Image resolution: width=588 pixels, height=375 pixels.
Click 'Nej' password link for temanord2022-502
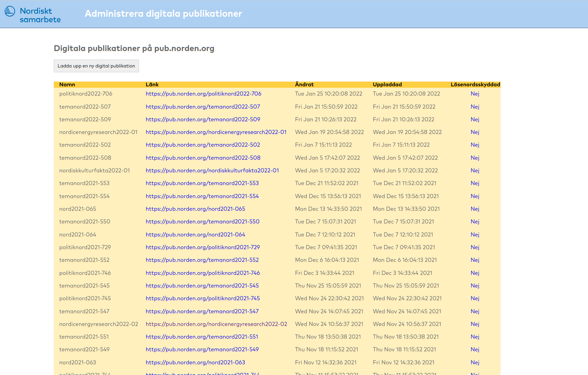pos(475,145)
